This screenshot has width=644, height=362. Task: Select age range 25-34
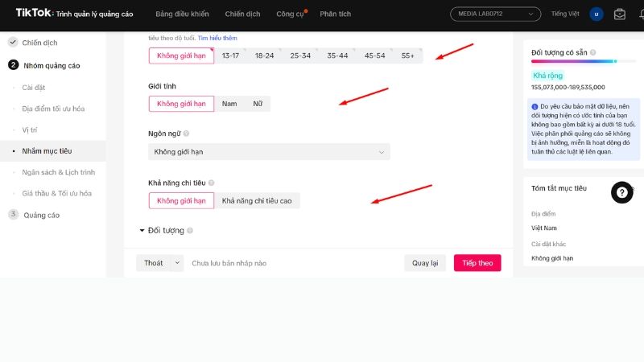(x=300, y=56)
